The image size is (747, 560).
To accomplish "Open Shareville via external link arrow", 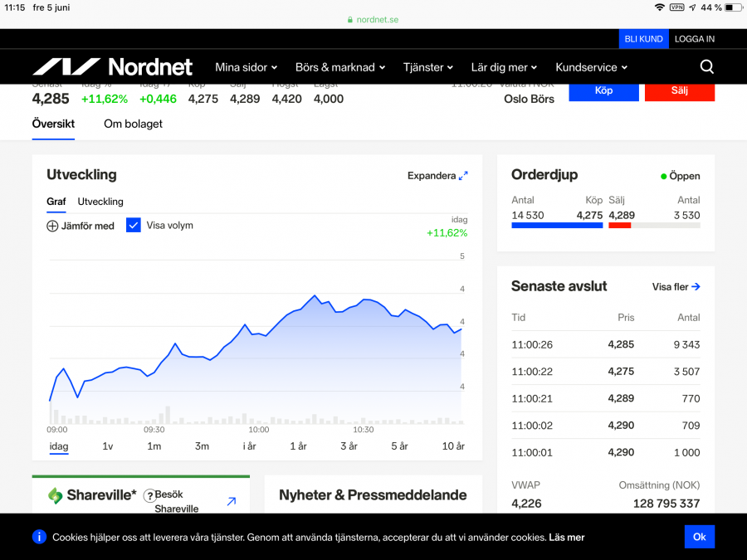I will pyautogui.click(x=232, y=501).
